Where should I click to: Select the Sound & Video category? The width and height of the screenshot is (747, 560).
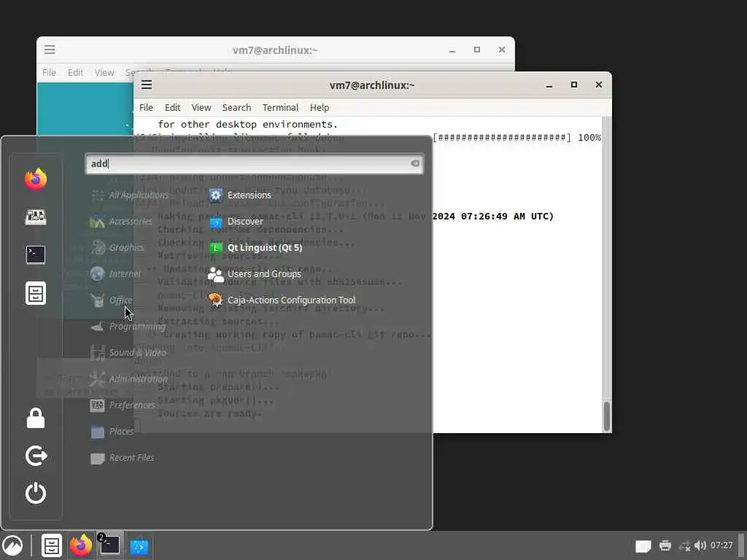tap(128, 352)
